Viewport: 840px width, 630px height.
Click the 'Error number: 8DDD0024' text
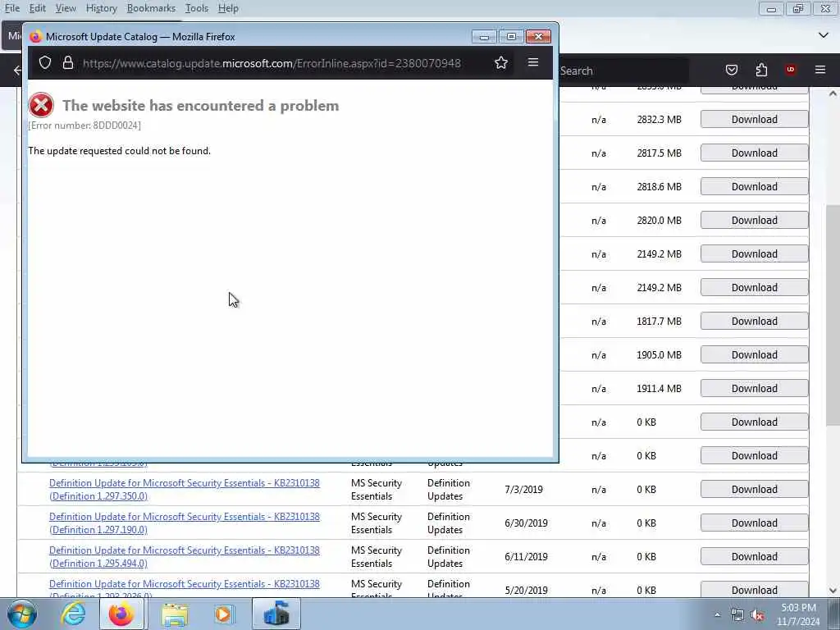pyautogui.click(x=84, y=126)
